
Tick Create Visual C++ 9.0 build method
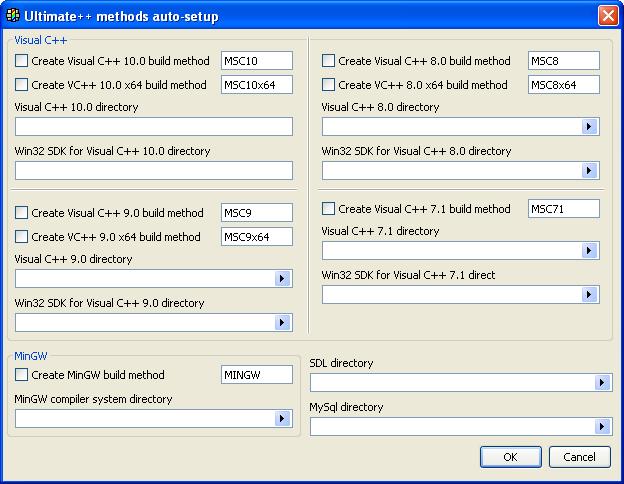(x=22, y=213)
